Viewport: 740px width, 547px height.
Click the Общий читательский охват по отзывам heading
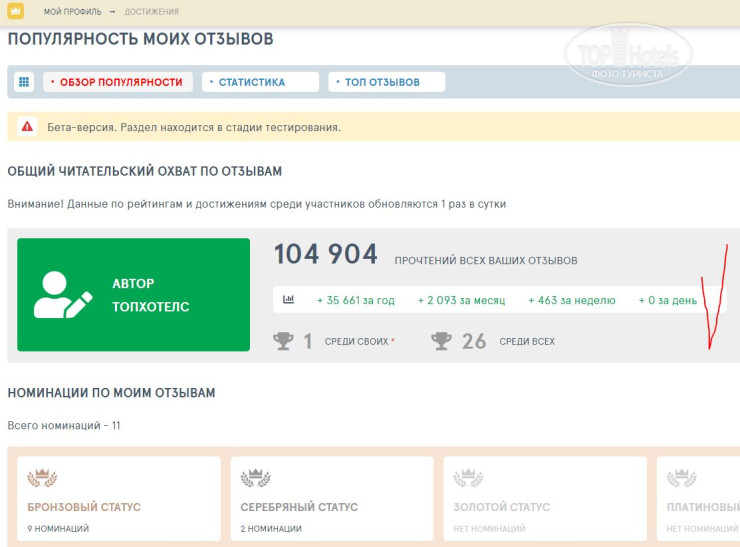click(144, 171)
